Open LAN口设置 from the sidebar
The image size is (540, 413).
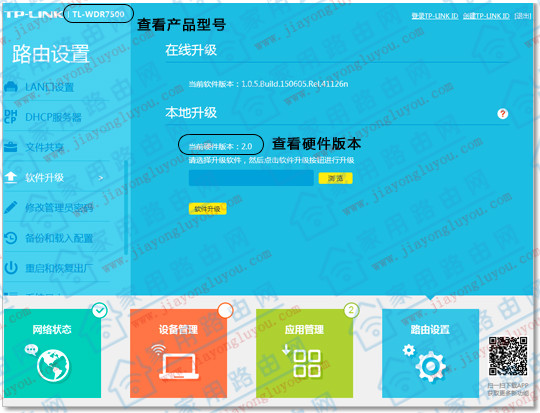point(50,87)
